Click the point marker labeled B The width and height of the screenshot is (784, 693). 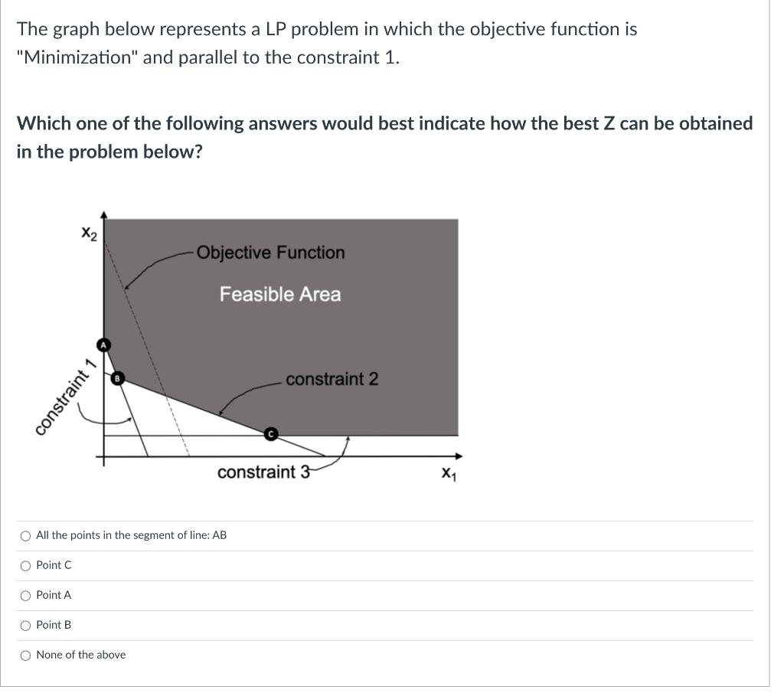[x=116, y=378]
